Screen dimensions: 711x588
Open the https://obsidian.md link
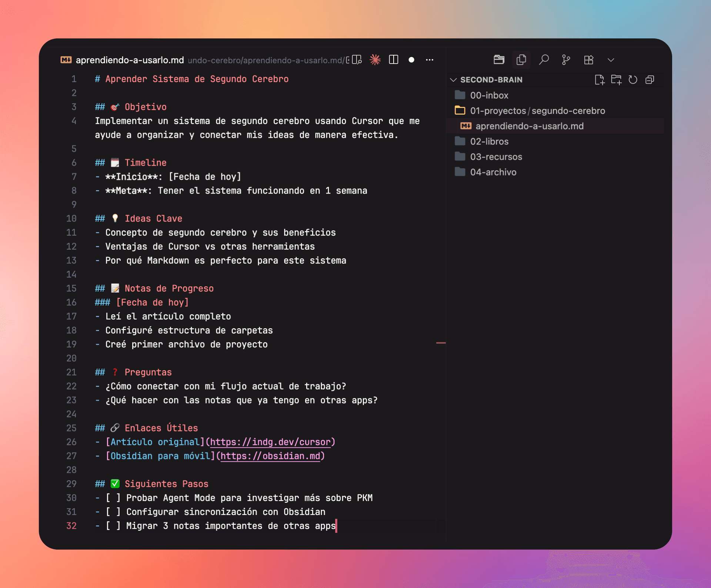pyautogui.click(x=271, y=456)
